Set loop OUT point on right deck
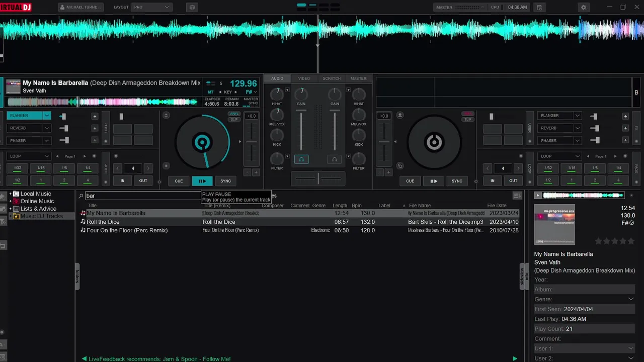Screen dimensions: 644x362 click(x=513, y=180)
